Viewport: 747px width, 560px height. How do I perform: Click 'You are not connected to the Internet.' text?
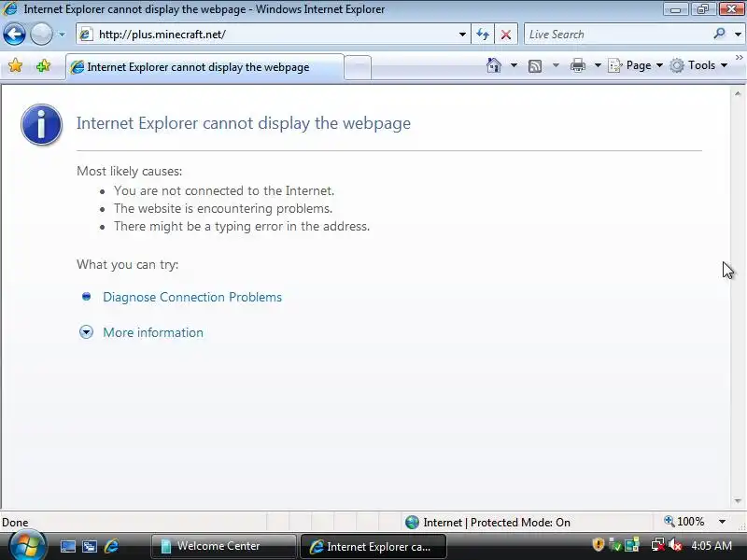(224, 190)
